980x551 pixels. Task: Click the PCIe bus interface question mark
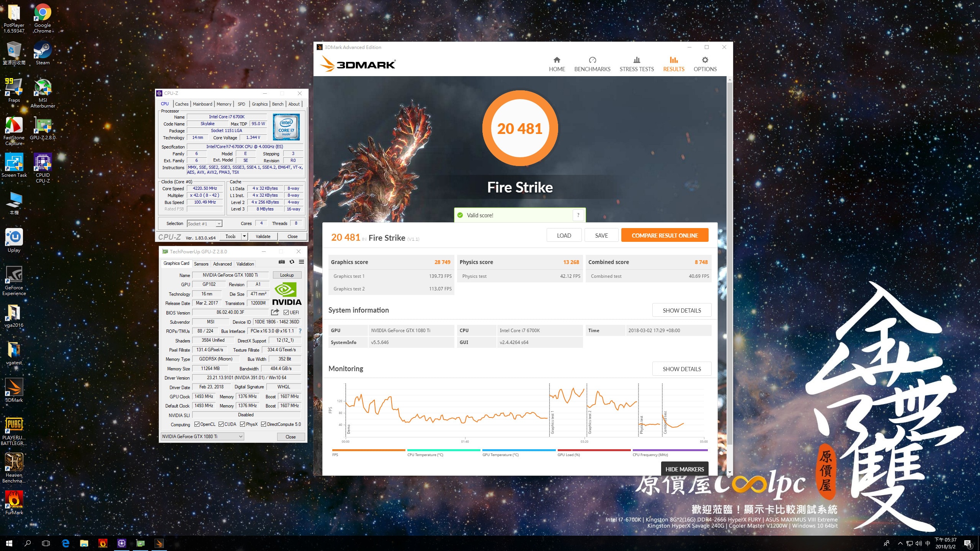point(300,331)
